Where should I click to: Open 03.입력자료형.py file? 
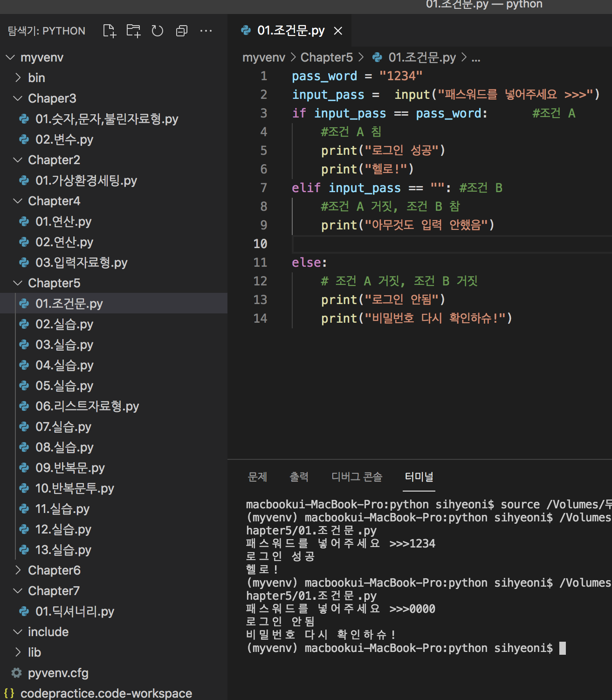tap(114, 263)
